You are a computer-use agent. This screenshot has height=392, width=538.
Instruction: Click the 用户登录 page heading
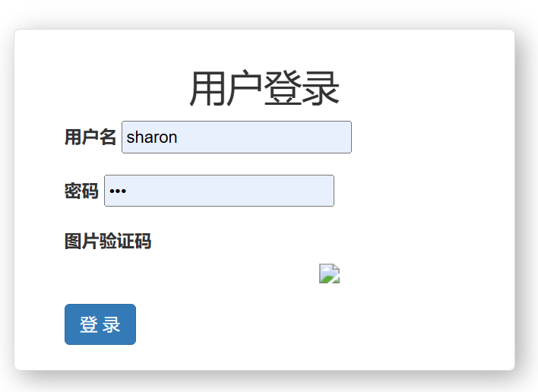click(264, 88)
